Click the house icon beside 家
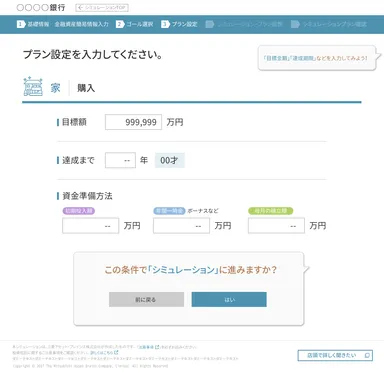This screenshot has width=384, height=372. pyautogui.click(x=33, y=87)
